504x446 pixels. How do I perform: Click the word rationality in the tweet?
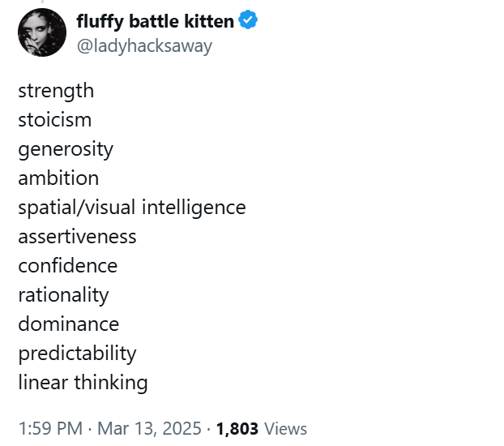point(64,296)
